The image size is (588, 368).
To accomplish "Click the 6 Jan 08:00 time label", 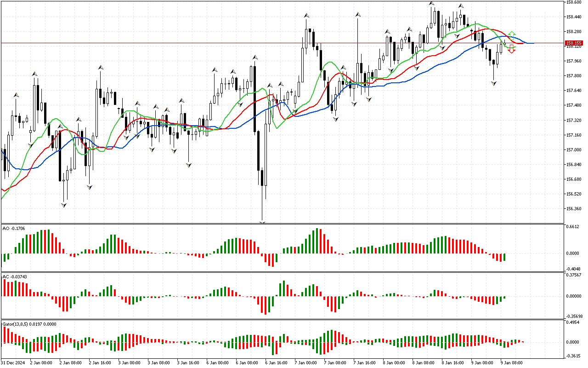I will [246, 362].
